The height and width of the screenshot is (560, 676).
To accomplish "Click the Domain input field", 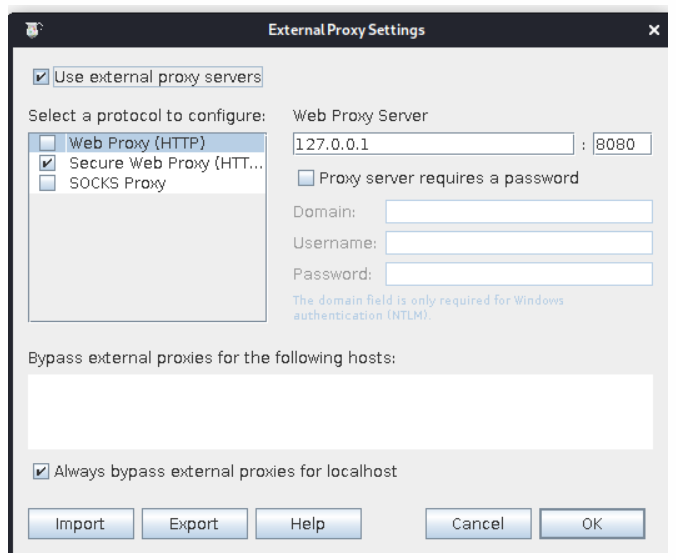I will pyautogui.click(x=519, y=212).
